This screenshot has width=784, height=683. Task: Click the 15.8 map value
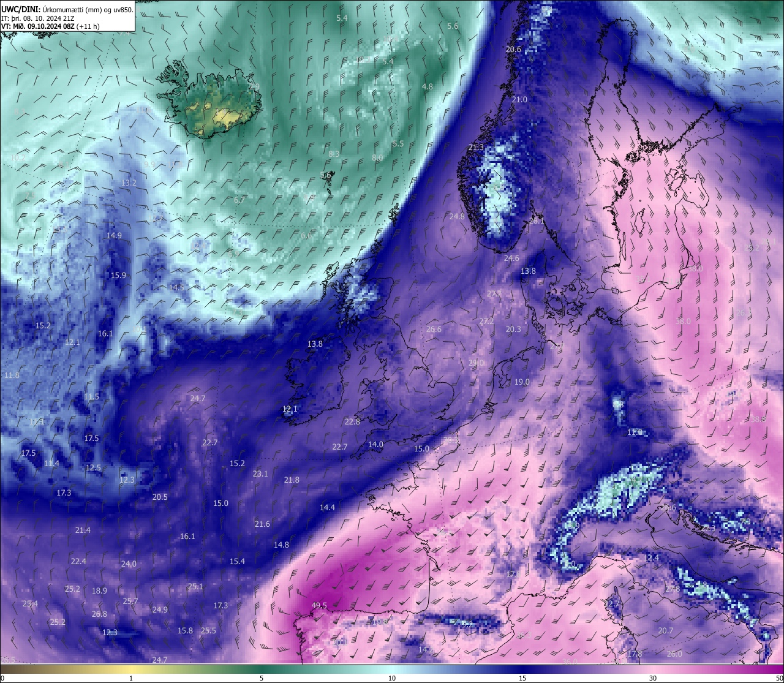(x=185, y=630)
